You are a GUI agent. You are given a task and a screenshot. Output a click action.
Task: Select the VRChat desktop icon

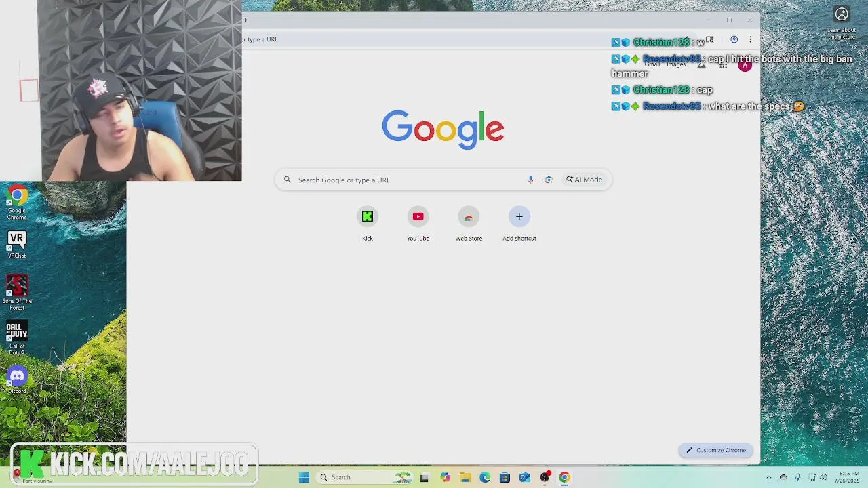click(17, 245)
